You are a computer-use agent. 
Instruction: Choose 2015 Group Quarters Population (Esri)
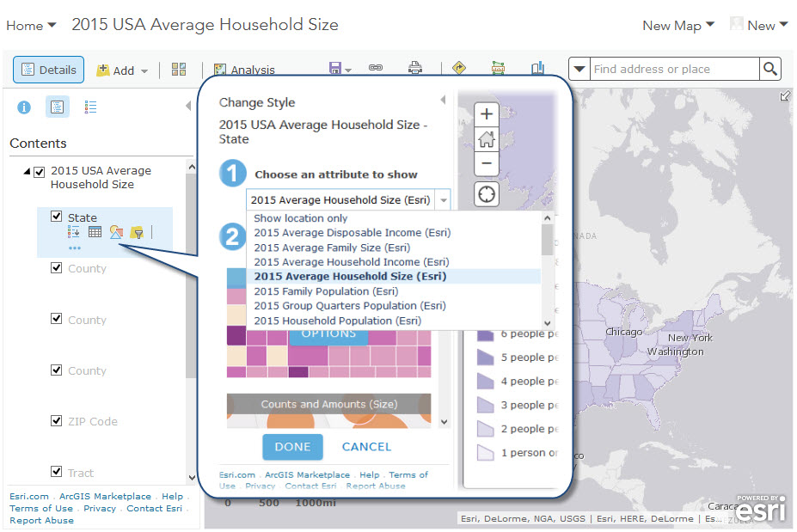coord(350,306)
